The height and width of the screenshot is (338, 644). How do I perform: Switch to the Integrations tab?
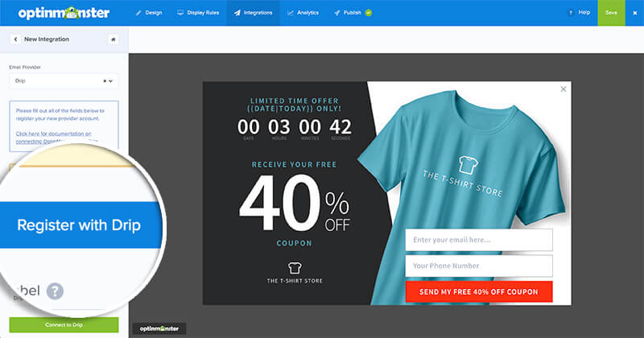(x=253, y=13)
